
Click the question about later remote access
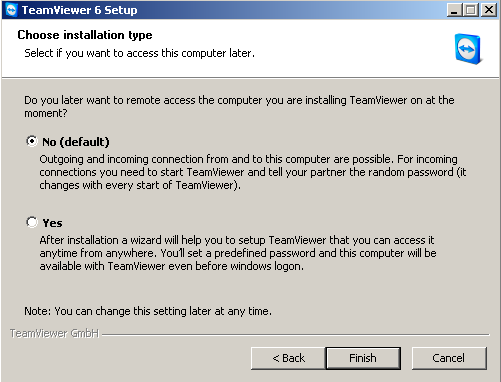(x=239, y=107)
